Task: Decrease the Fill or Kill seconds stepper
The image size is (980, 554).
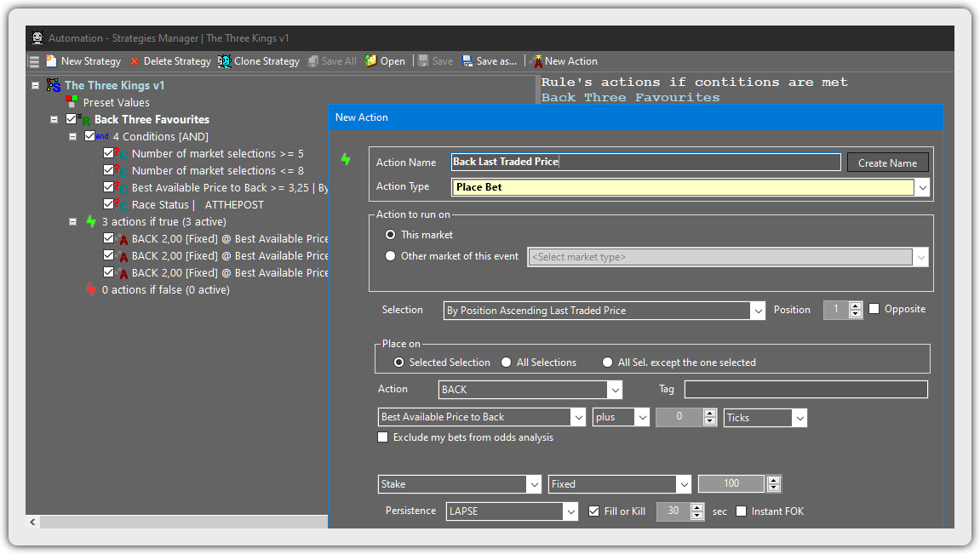Action: [x=697, y=515]
